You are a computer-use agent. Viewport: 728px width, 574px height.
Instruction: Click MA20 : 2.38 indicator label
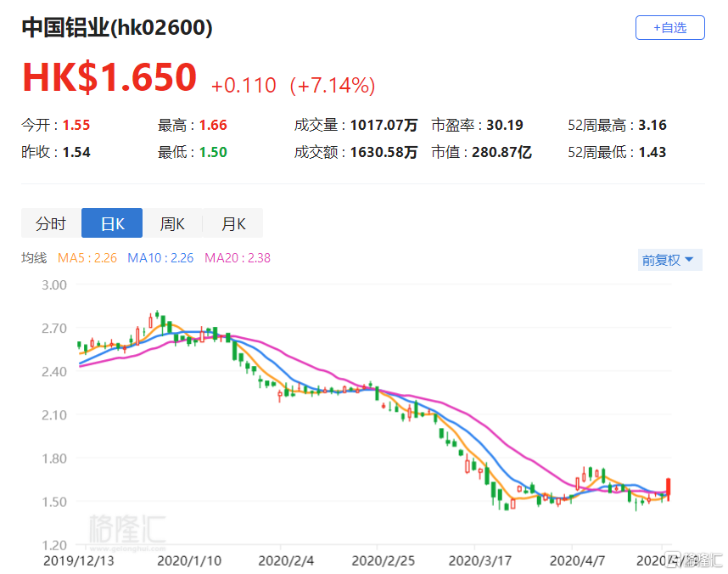[x=238, y=258]
